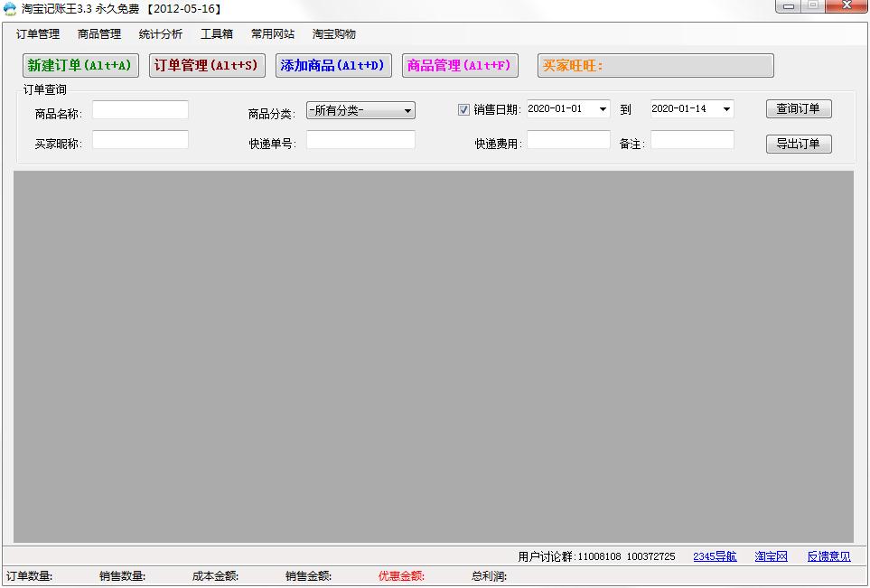This screenshot has height=588, width=870.
Task: Click the 导出订单 button
Action: click(799, 145)
